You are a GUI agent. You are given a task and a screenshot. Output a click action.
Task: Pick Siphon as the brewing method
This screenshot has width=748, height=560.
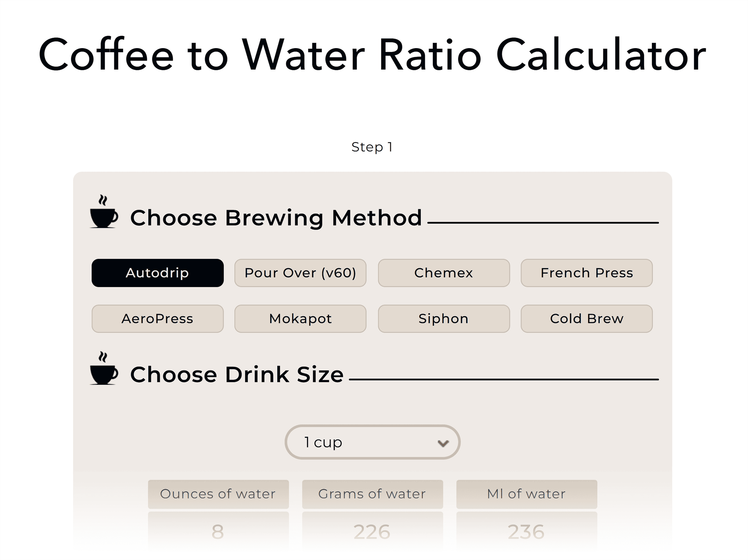pos(443,318)
